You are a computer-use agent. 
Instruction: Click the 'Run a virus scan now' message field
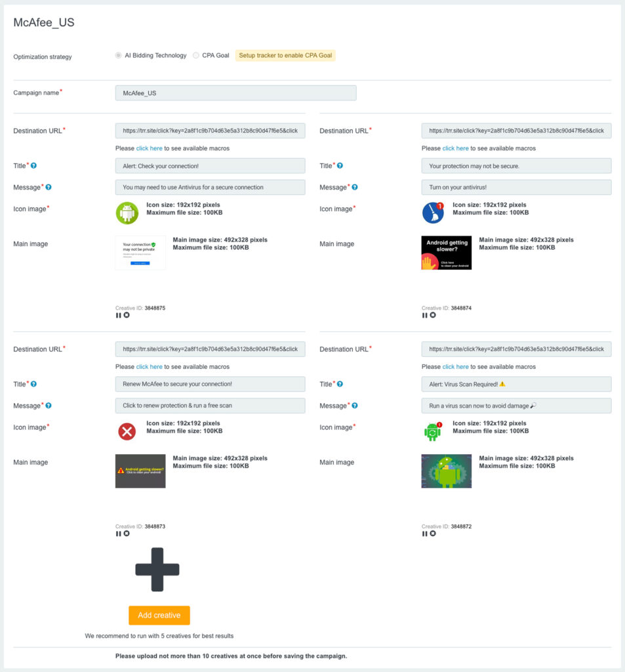[x=516, y=406]
